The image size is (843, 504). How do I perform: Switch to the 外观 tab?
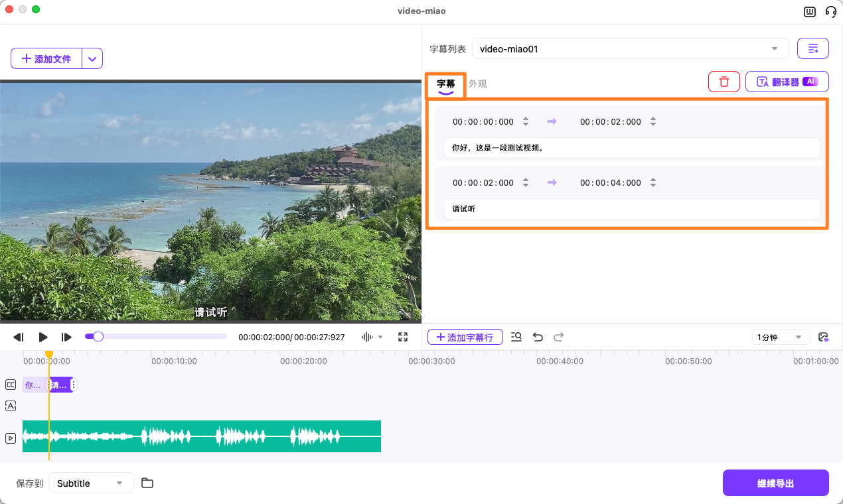pyautogui.click(x=477, y=84)
